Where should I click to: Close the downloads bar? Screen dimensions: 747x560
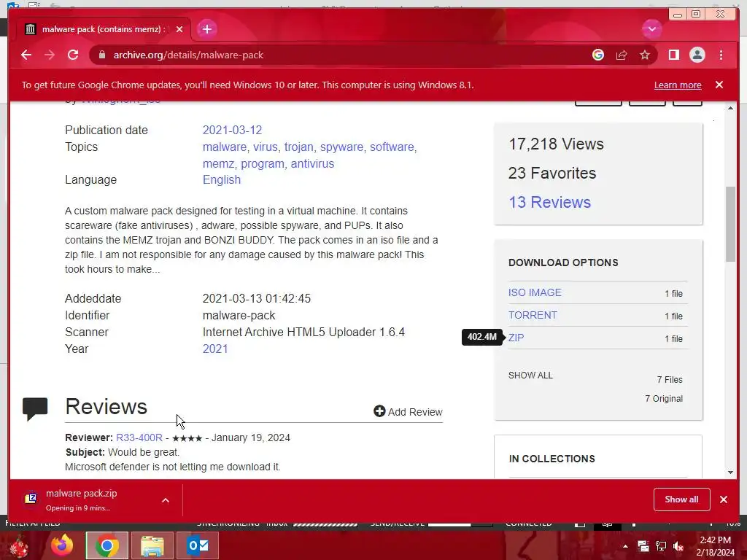pyautogui.click(x=723, y=499)
